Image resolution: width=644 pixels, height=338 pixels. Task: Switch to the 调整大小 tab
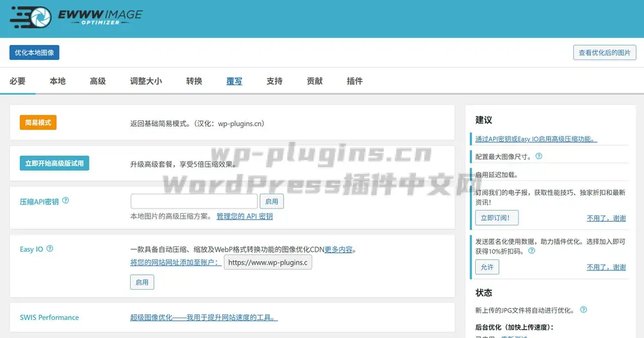(146, 81)
